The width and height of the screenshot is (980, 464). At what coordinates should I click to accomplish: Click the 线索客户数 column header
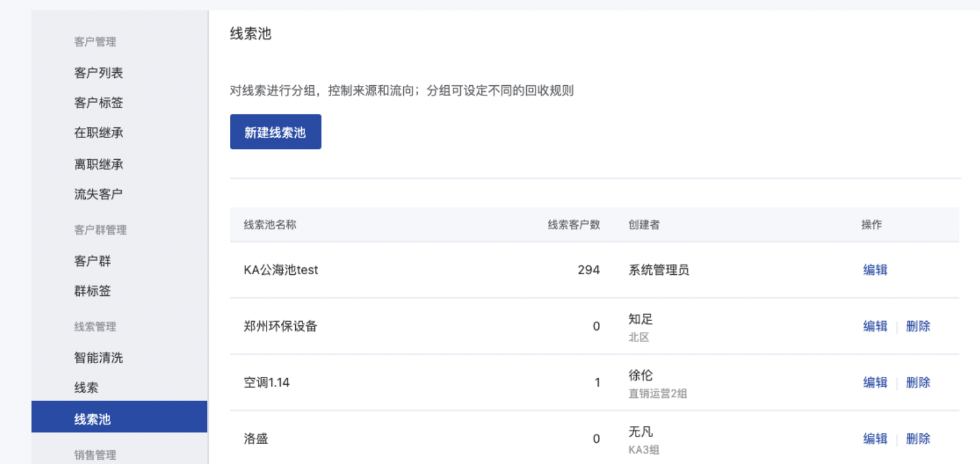coord(574,224)
